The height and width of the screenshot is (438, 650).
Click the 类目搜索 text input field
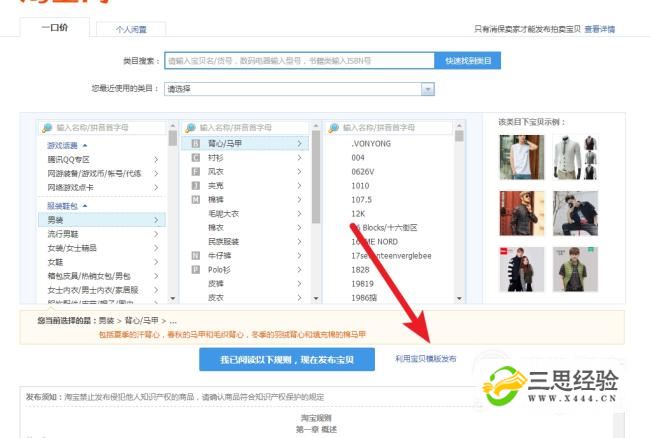[298, 61]
